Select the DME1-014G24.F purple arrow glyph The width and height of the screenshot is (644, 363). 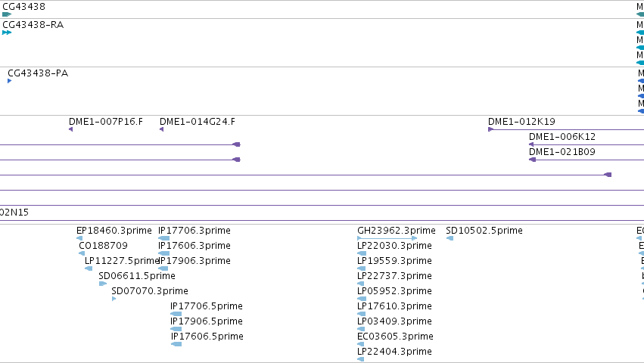[x=161, y=129]
